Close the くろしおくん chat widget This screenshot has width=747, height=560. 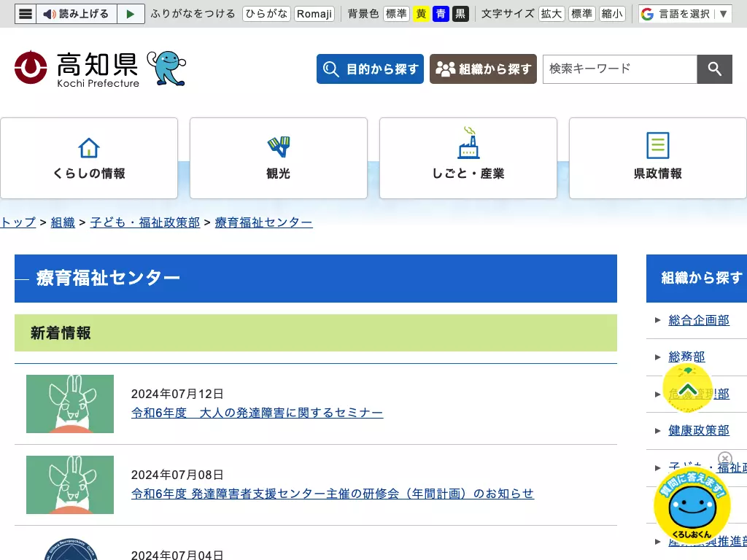point(724,459)
